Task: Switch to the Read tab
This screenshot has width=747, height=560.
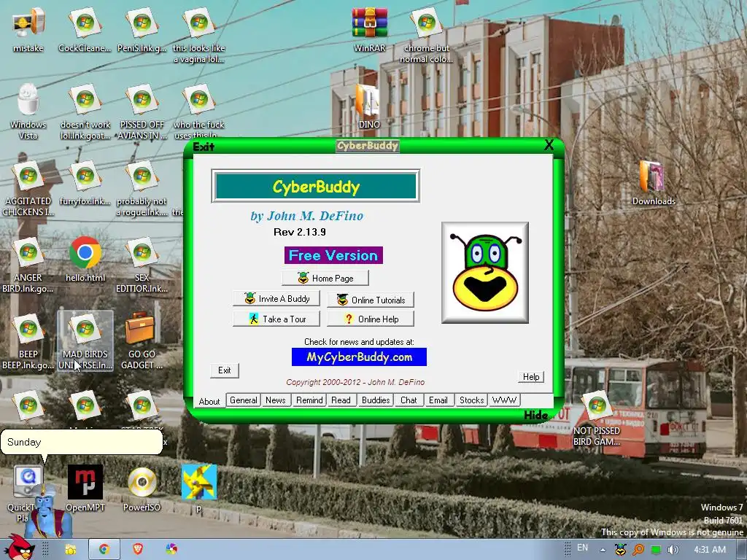Action: coord(341,400)
